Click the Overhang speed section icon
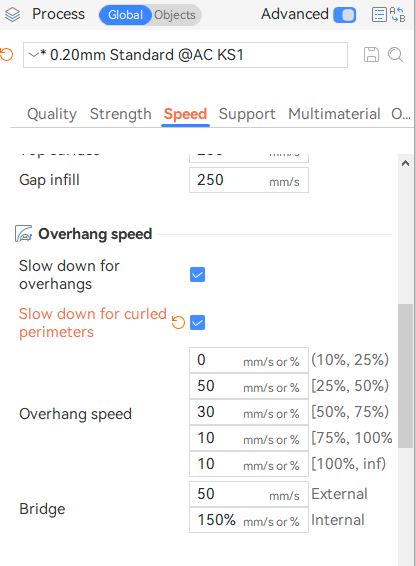 [24, 234]
